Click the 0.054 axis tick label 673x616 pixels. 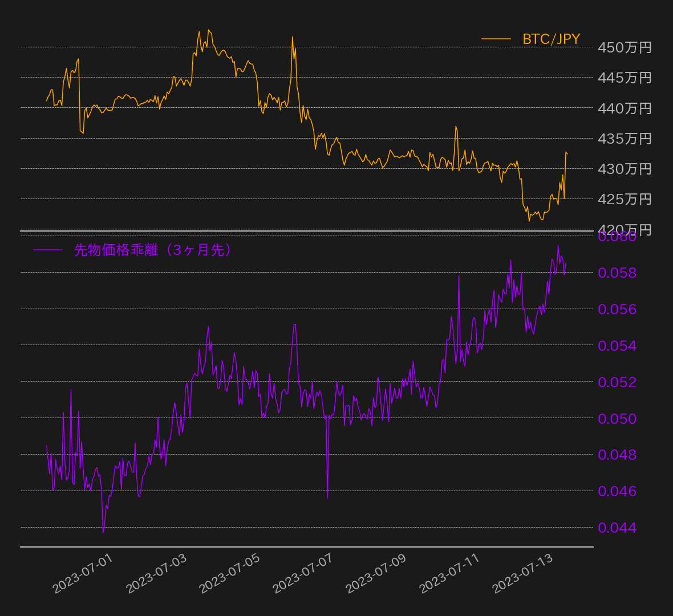click(617, 346)
